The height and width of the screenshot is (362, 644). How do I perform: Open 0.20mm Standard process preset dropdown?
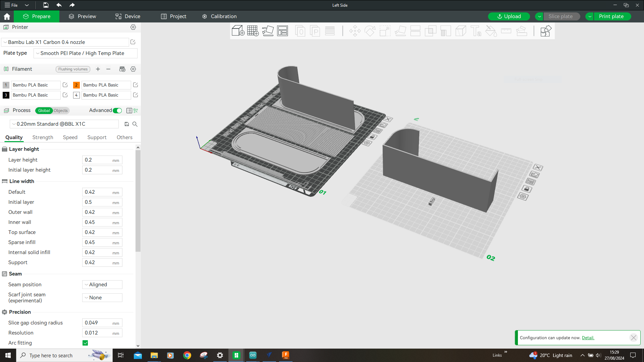(x=64, y=124)
